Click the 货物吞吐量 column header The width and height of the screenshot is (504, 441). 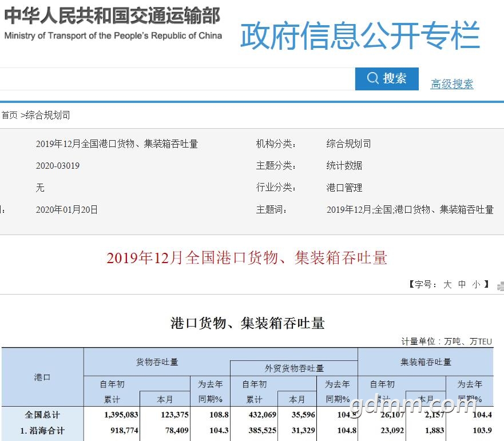[157, 362]
